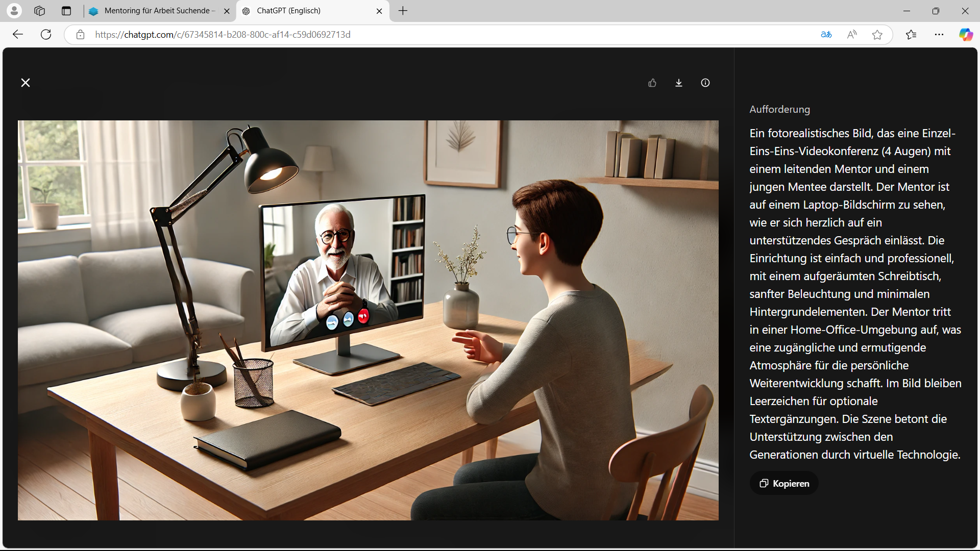Image resolution: width=980 pixels, height=551 pixels.
Task: Open the Copilot sidebar
Action: (x=966, y=34)
